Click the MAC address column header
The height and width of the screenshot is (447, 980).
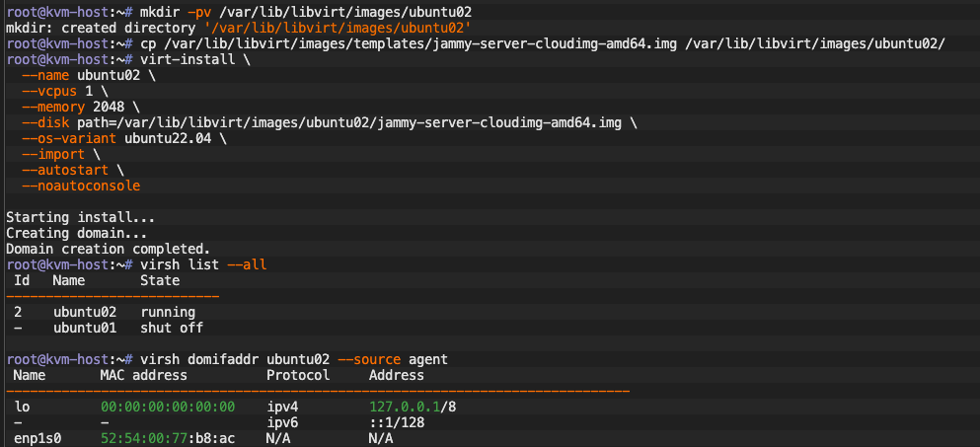(x=144, y=375)
